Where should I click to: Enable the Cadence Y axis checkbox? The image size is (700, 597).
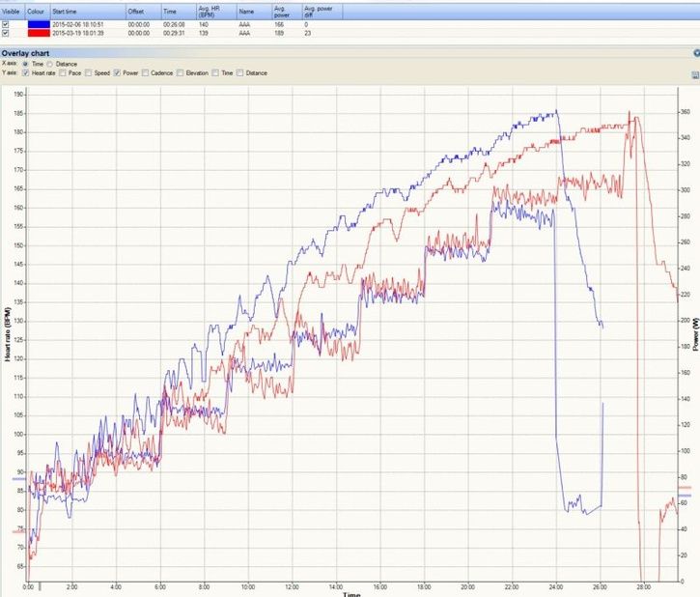point(146,72)
